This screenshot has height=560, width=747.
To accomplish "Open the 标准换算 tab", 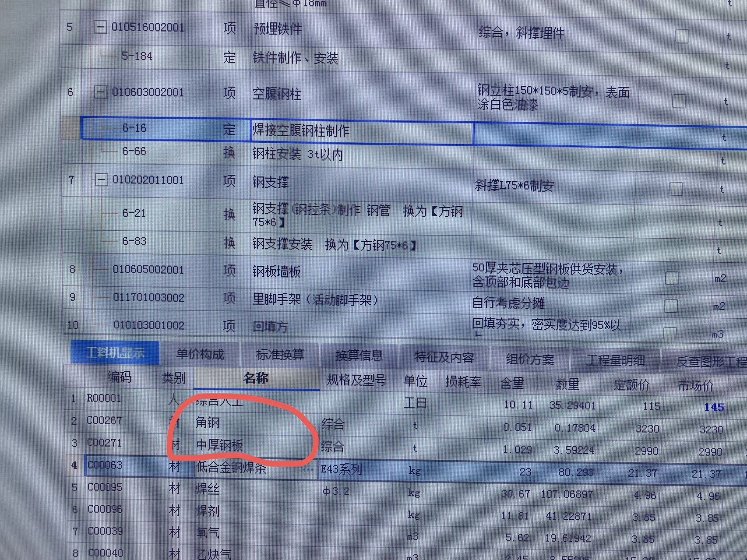I will coord(280,355).
